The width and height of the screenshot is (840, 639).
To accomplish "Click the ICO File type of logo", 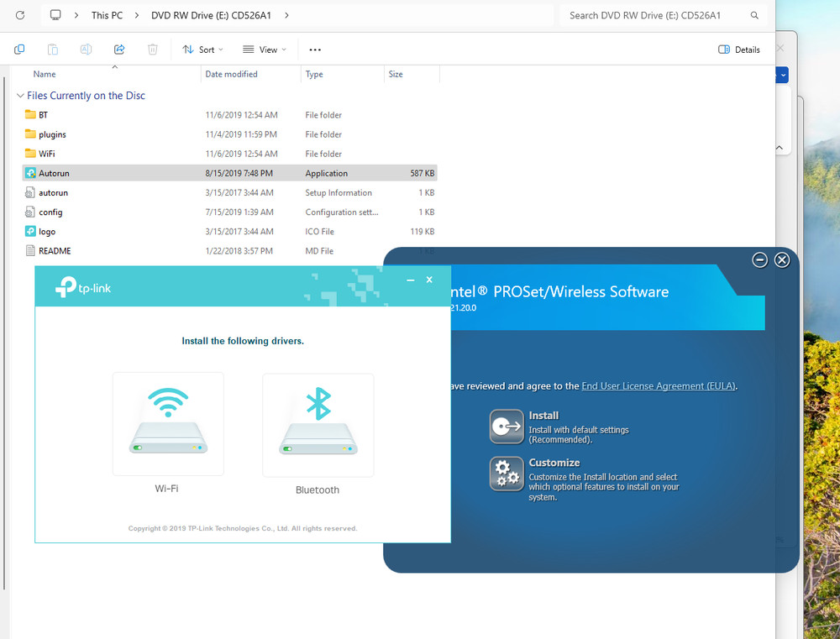I will 319,232.
